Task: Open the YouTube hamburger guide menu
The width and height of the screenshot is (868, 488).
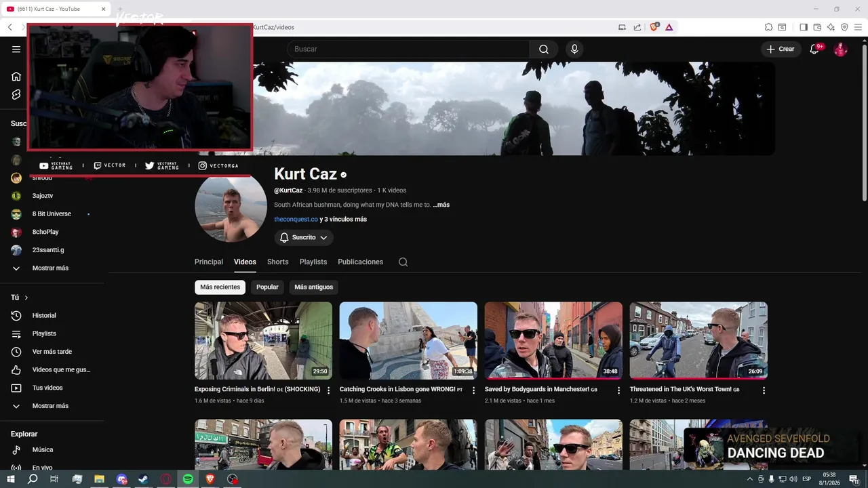Action: point(16,49)
